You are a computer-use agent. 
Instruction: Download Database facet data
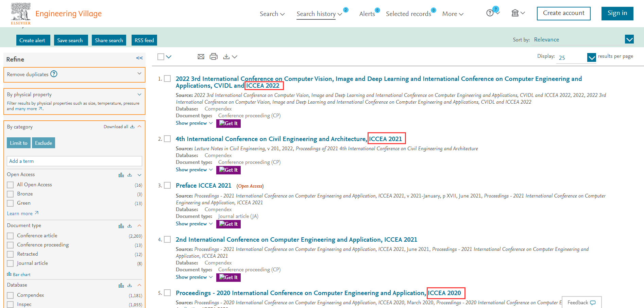coord(130,285)
